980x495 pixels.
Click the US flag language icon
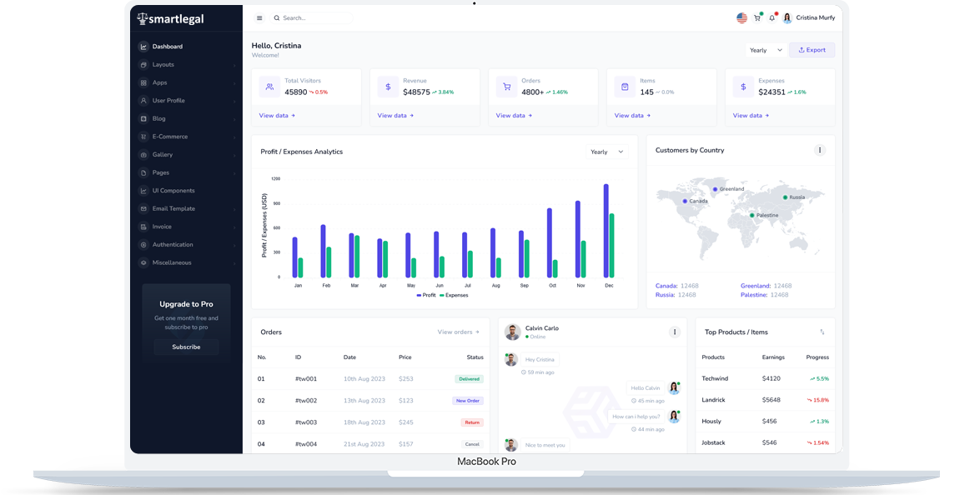(x=741, y=17)
